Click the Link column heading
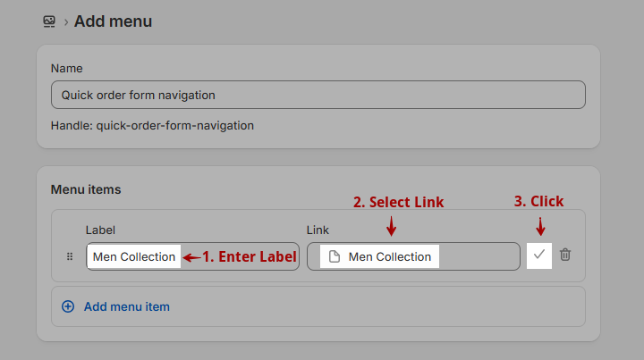 coord(318,230)
